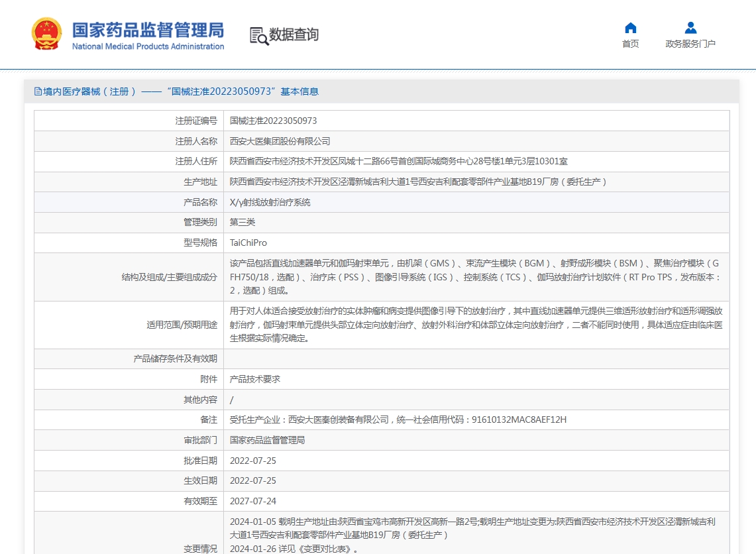
Task: Select product name X/γ射线放射治疗系统
Action: click(270, 203)
